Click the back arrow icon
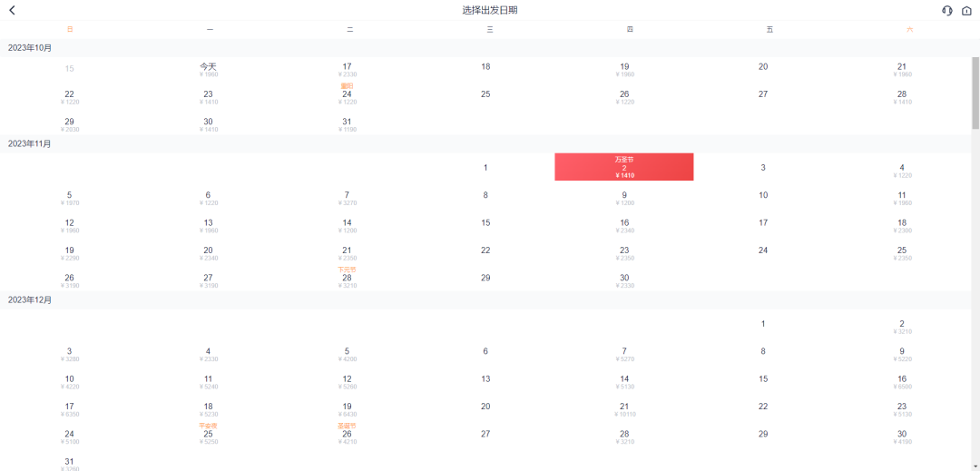This screenshot has width=980, height=471. point(12,10)
